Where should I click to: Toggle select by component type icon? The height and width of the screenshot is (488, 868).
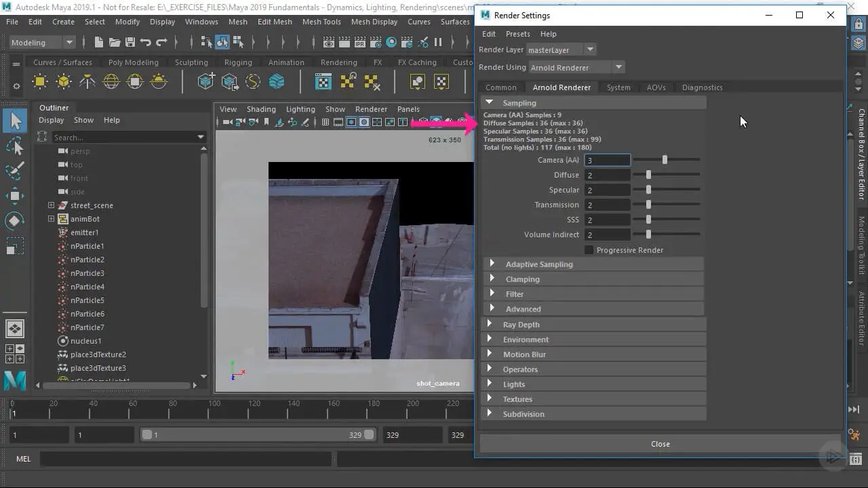238,42
